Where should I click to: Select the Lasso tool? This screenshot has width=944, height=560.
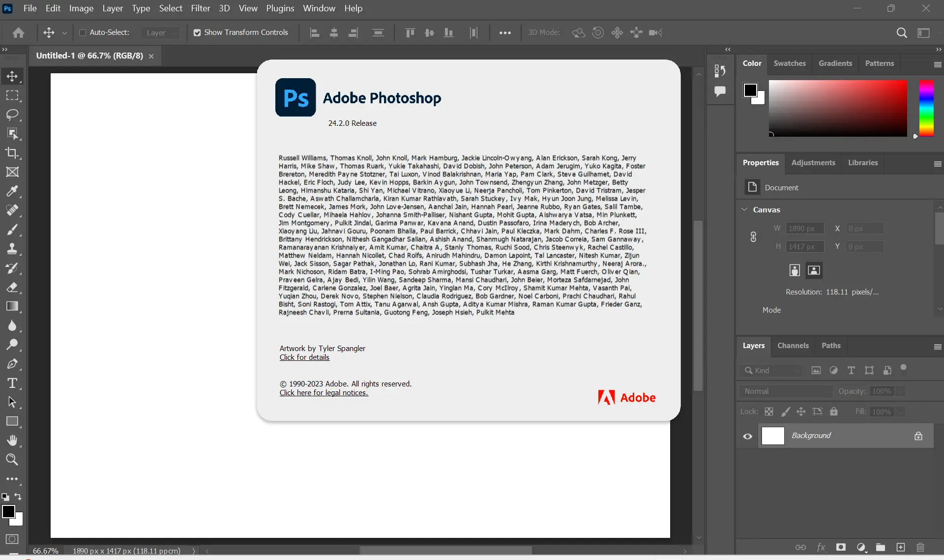click(12, 115)
